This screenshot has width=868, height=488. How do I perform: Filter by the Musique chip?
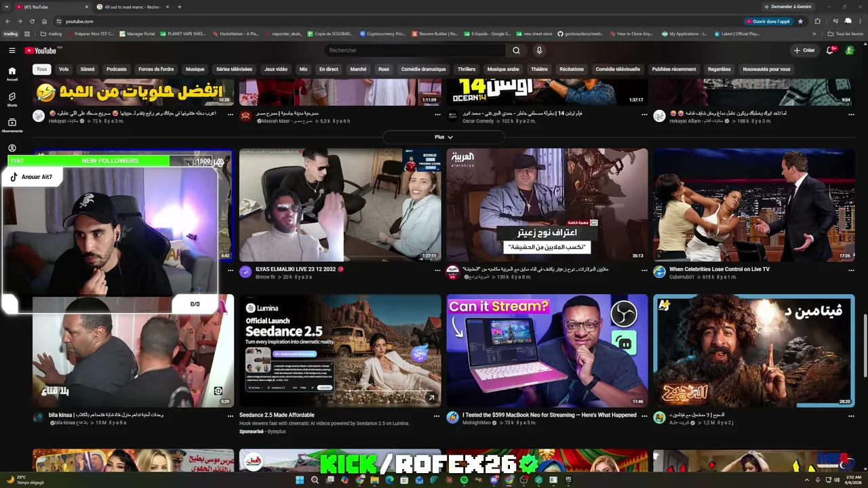pos(195,69)
